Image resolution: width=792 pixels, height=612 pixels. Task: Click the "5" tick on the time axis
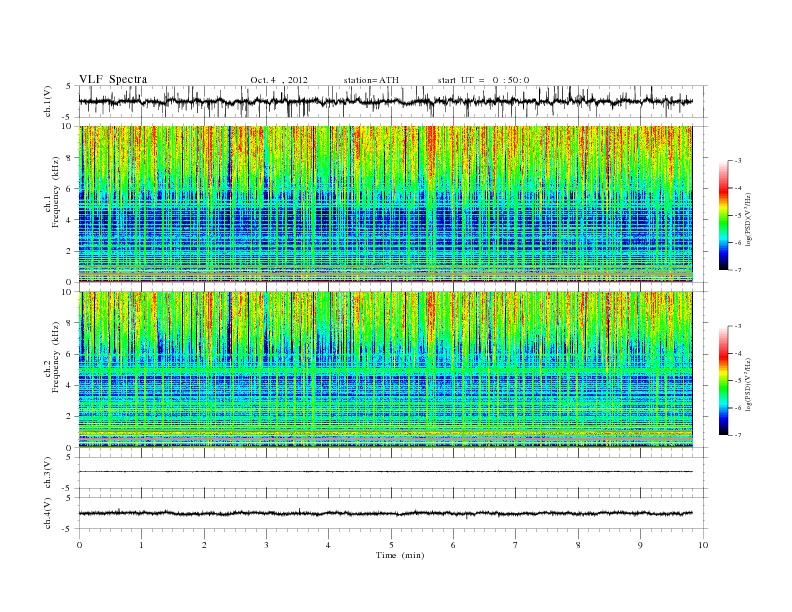(391, 545)
